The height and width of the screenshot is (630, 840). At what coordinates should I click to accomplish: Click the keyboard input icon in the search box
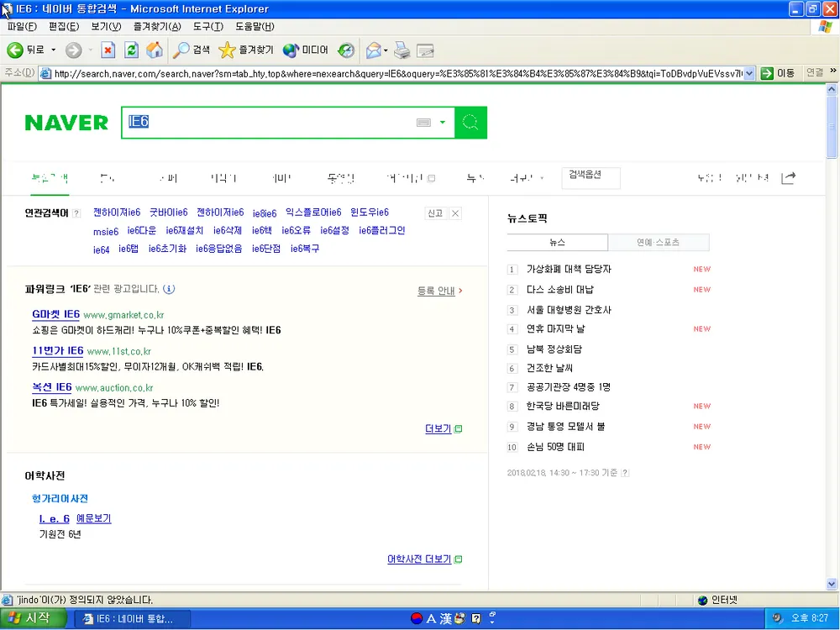point(423,122)
